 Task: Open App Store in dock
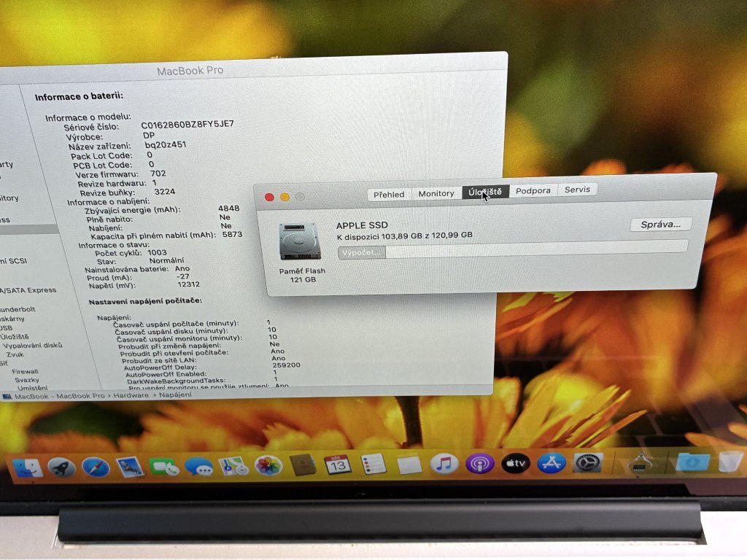click(x=551, y=462)
